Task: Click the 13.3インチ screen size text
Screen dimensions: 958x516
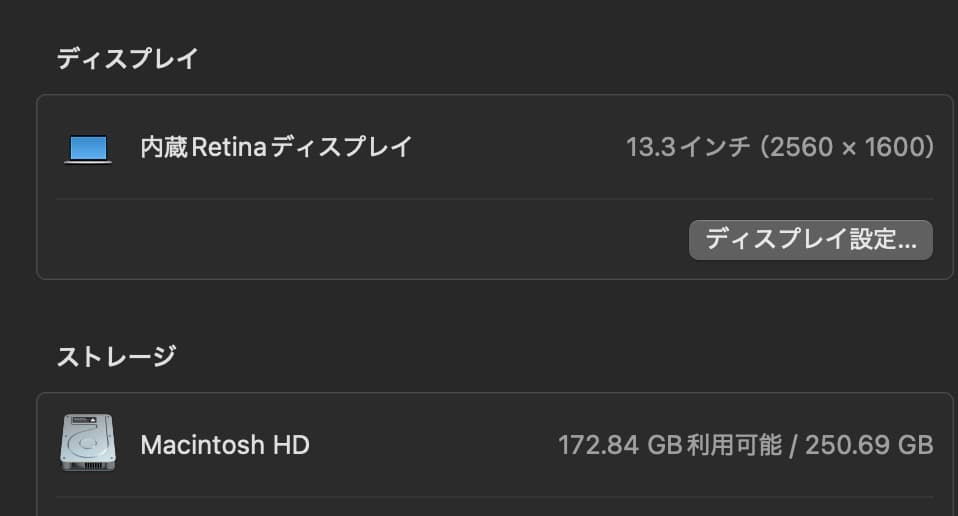Action: click(688, 148)
